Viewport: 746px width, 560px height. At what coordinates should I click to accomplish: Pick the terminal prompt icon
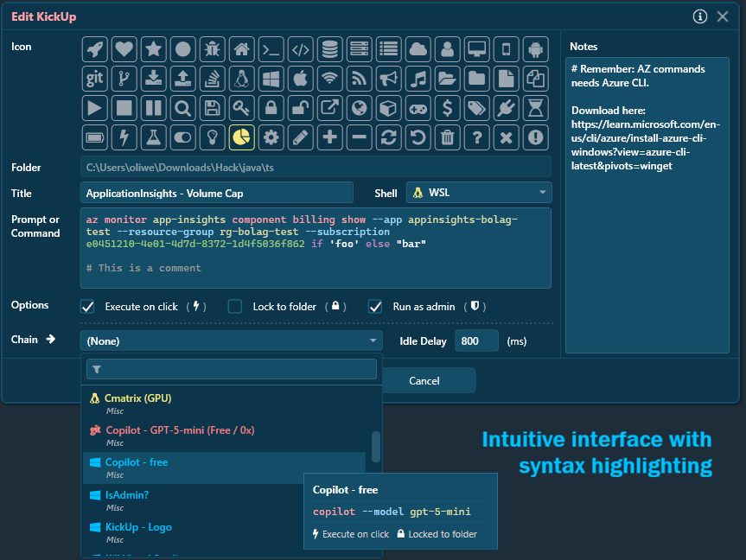point(271,49)
